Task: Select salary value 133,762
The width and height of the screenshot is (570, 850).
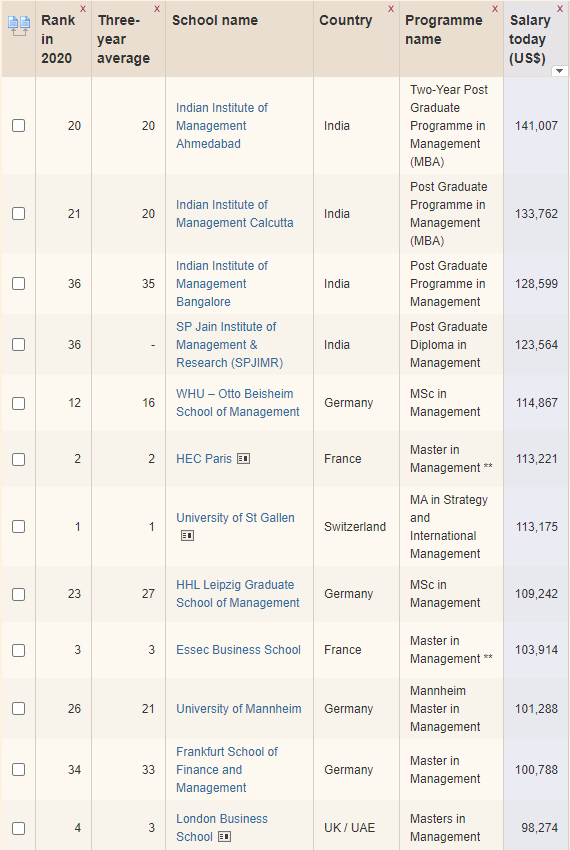Action: (x=536, y=214)
